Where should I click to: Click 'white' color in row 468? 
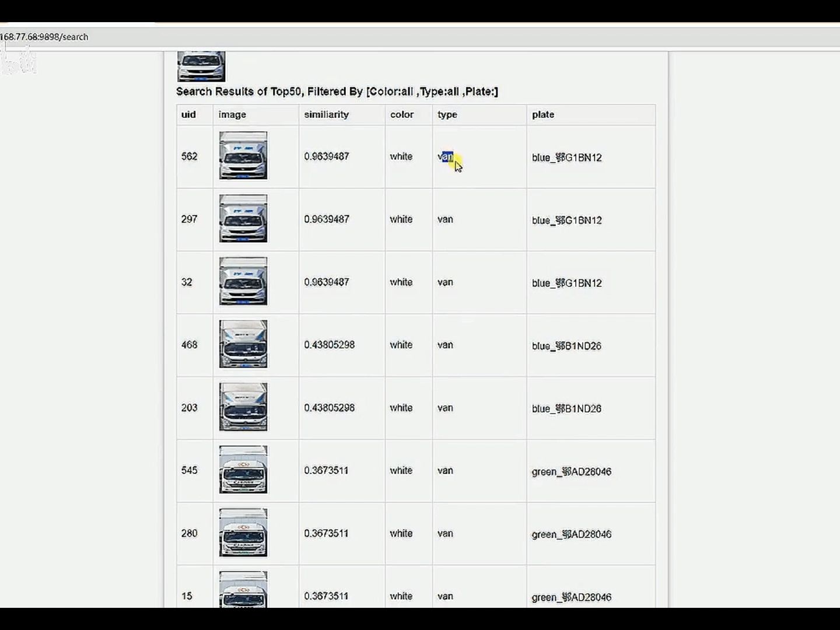[x=401, y=345]
